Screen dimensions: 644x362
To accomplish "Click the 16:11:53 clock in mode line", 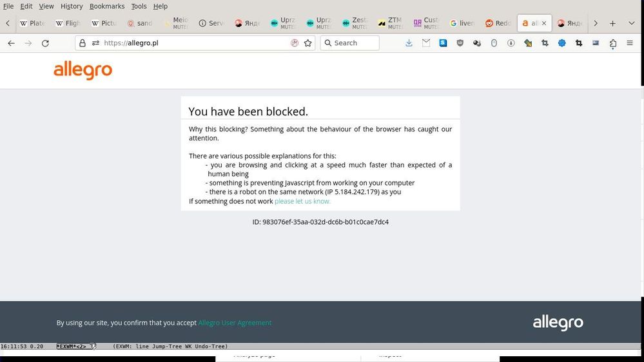I will (14, 347).
